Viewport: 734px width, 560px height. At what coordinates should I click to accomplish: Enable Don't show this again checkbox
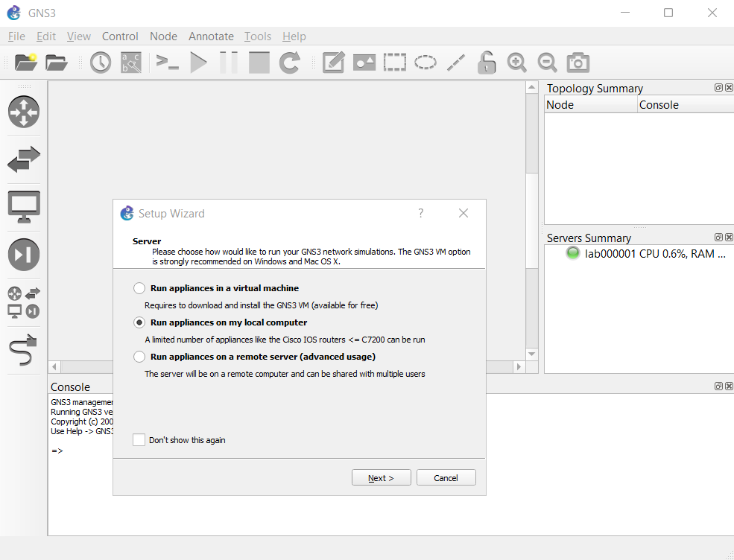click(x=139, y=440)
